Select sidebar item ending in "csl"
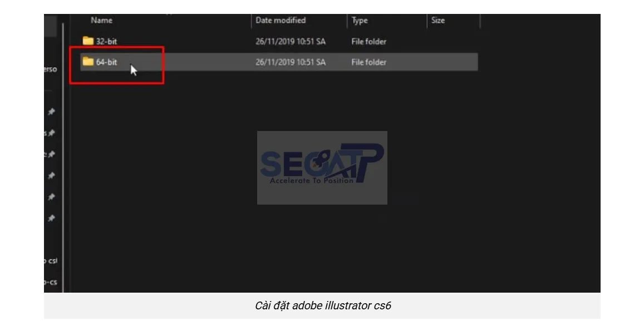The width and height of the screenshot is (644, 335). coord(51,261)
